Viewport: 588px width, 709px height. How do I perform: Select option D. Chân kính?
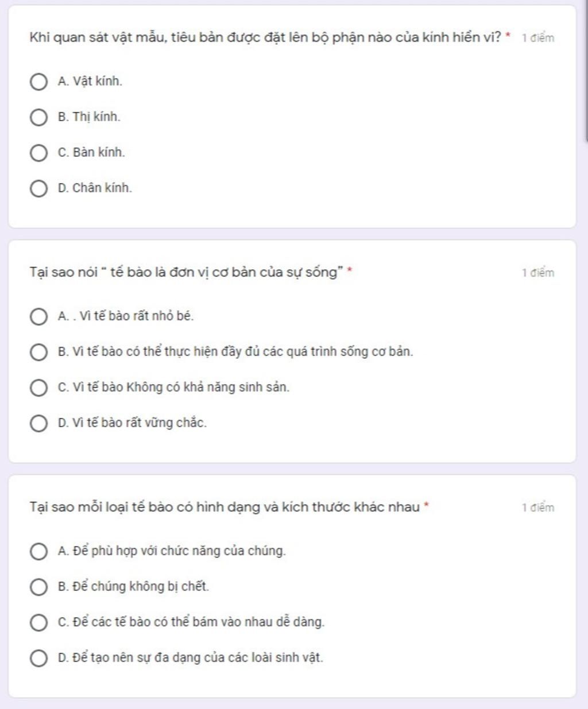pos(38,188)
